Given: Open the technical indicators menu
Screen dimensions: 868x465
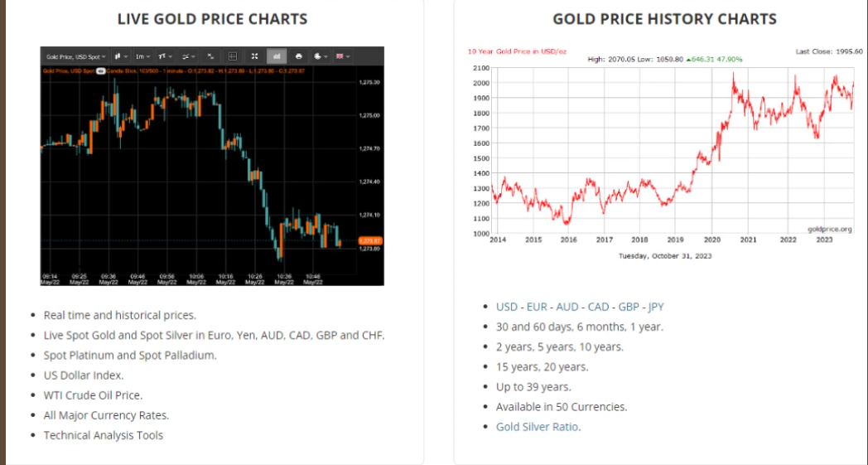Looking at the screenshot, I should (x=165, y=56).
